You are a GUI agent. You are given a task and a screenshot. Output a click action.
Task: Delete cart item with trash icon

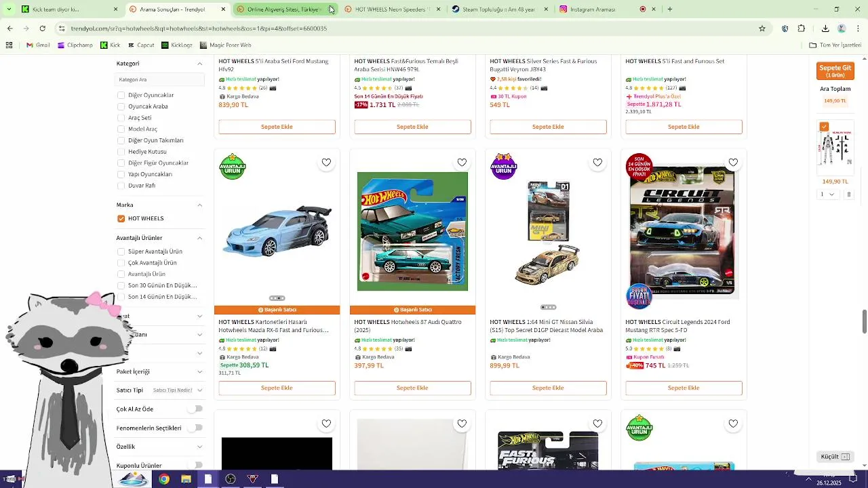848,195
